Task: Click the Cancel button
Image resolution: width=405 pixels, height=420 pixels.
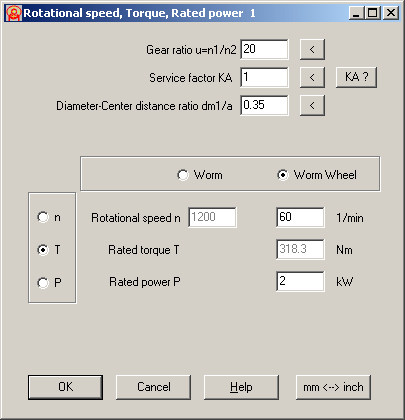Action: pyautogui.click(x=153, y=387)
